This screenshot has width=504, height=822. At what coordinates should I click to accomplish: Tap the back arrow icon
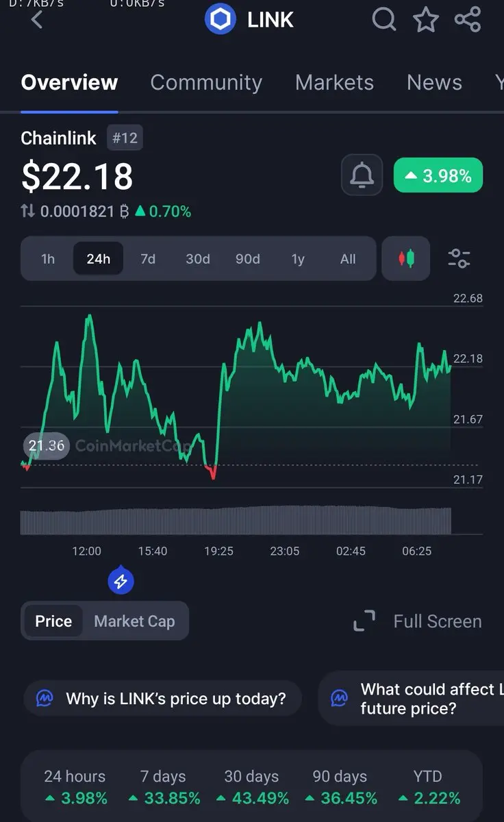[x=37, y=19]
